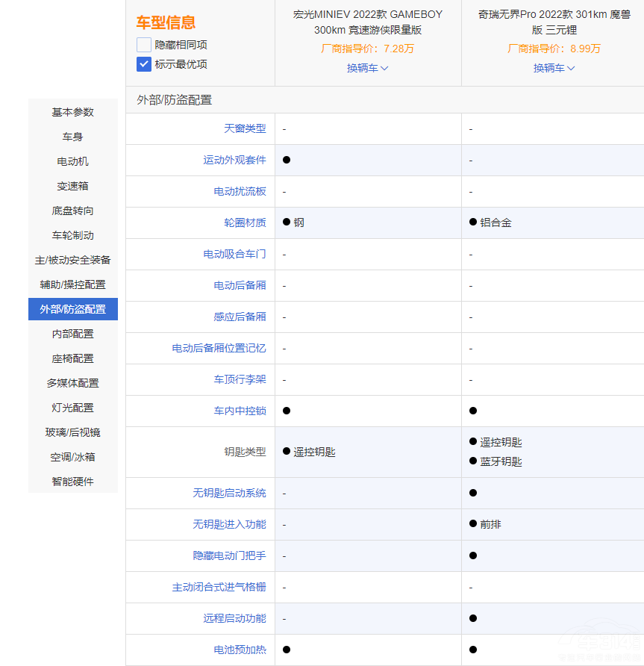
Task: Go to 智能硬件 in the sidebar
Action: 73,482
